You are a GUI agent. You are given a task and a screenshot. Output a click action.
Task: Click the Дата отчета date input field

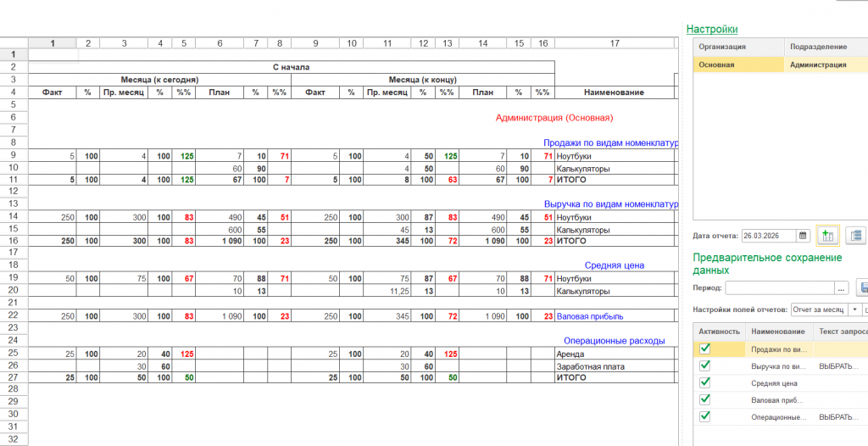(x=770, y=236)
